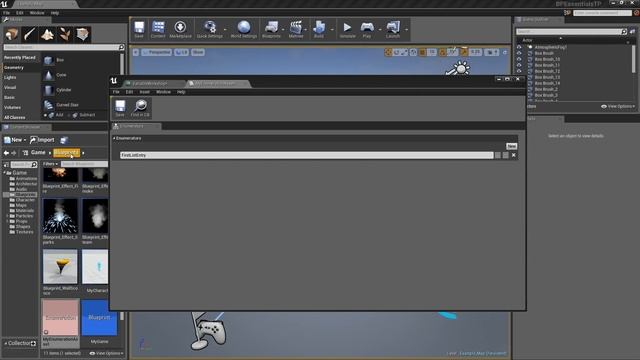This screenshot has width=640, height=360.
Task: Open World Settings toolbar button
Action: pos(244,29)
